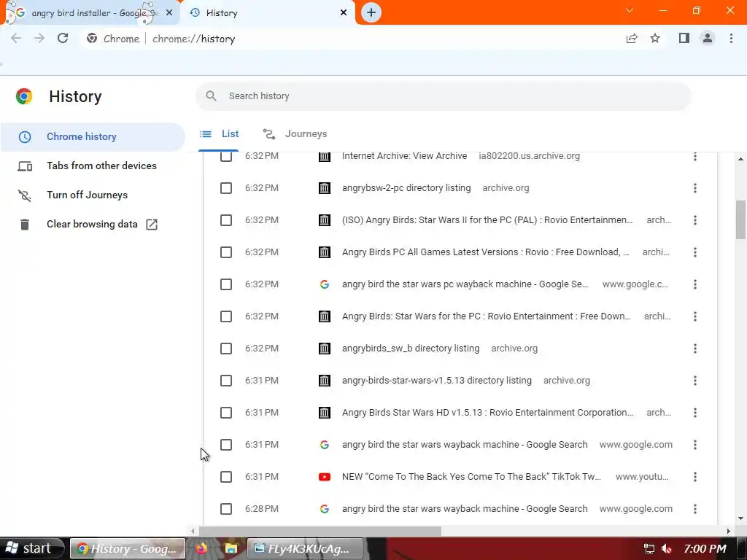Screen dimensions: 747x560
Task: Click the search magnifier icon
Action: 211,96
